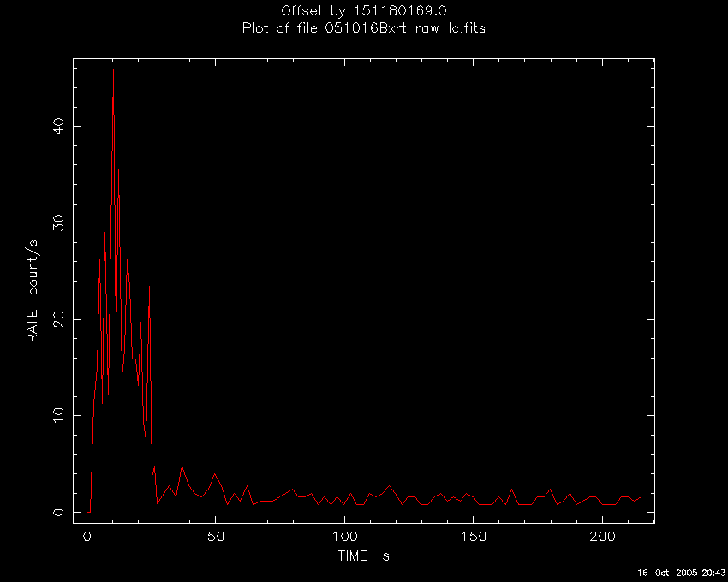Image resolution: width=728 pixels, height=582 pixels.
Task: Click the y-axis tick label 10
Action: pyautogui.click(x=59, y=415)
